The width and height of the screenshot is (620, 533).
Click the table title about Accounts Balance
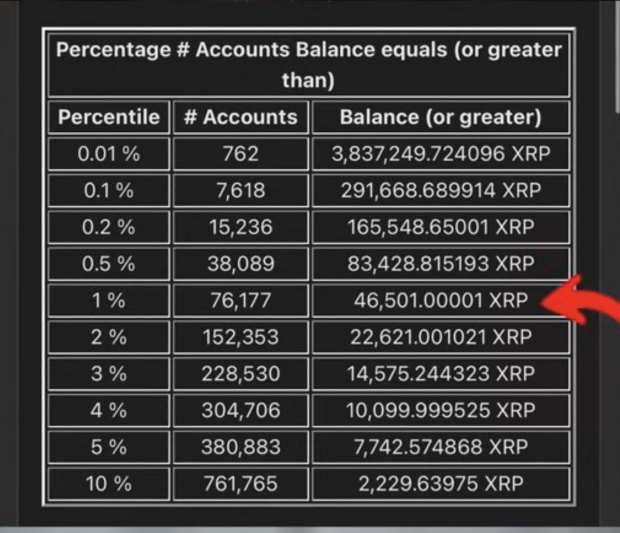tap(308, 65)
